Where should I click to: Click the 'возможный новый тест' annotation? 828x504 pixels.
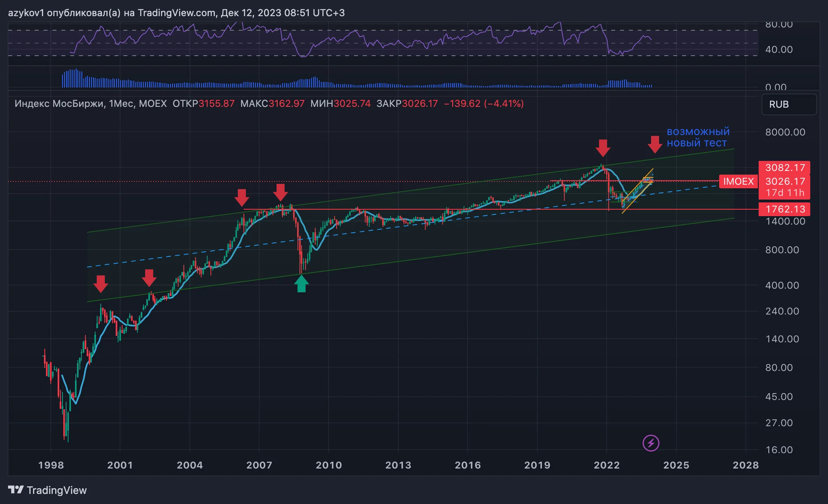[x=698, y=137]
